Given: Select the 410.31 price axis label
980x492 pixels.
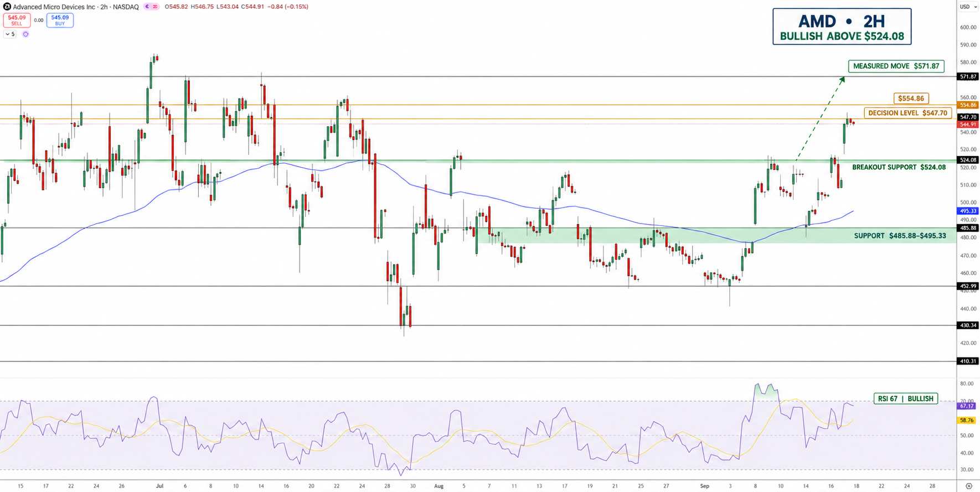Looking at the screenshot, I should [968, 361].
